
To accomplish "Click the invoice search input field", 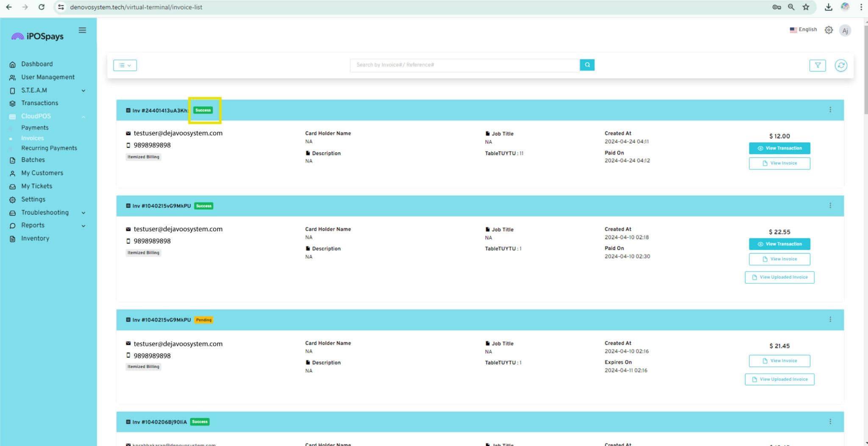I will pyautogui.click(x=464, y=65).
